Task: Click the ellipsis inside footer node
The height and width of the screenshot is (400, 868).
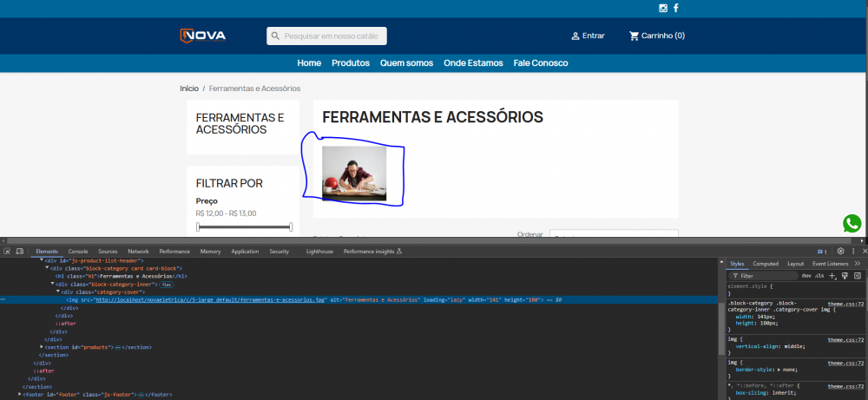Action: tap(141, 395)
